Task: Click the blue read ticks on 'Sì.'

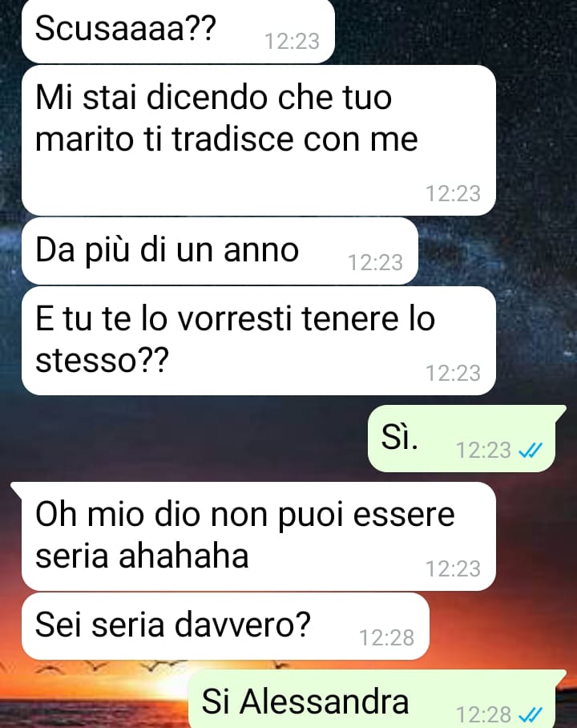Action: (x=530, y=450)
